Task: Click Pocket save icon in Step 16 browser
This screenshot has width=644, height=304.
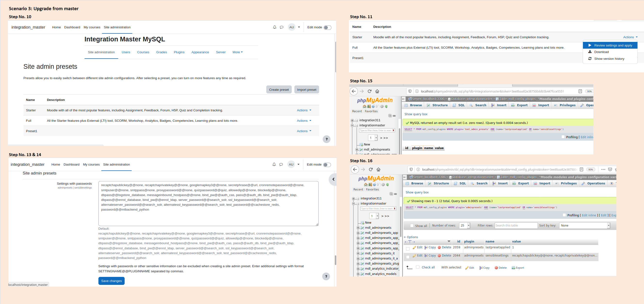Action: click(610, 169)
